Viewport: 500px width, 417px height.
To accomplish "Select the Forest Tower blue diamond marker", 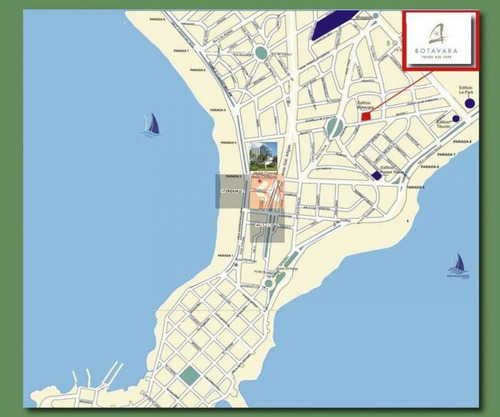I will 377,175.
